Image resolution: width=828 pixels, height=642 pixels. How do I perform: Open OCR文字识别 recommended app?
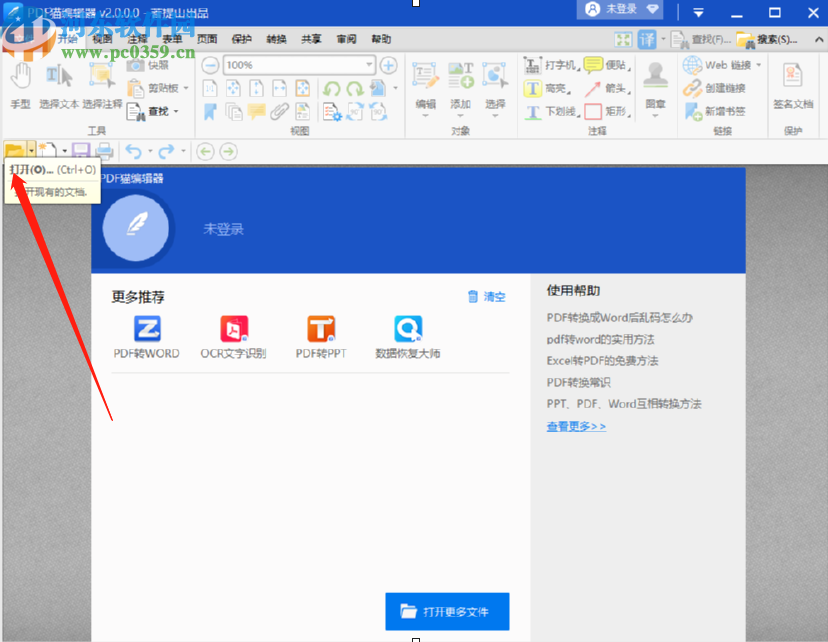(233, 337)
